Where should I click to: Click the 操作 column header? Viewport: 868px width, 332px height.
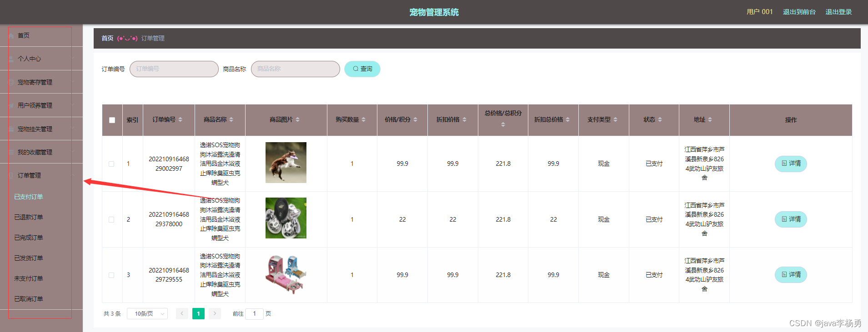(x=791, y=120)
